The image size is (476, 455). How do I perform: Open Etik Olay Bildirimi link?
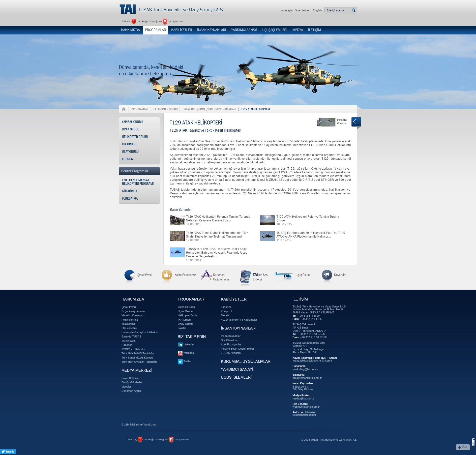point(303,390)
